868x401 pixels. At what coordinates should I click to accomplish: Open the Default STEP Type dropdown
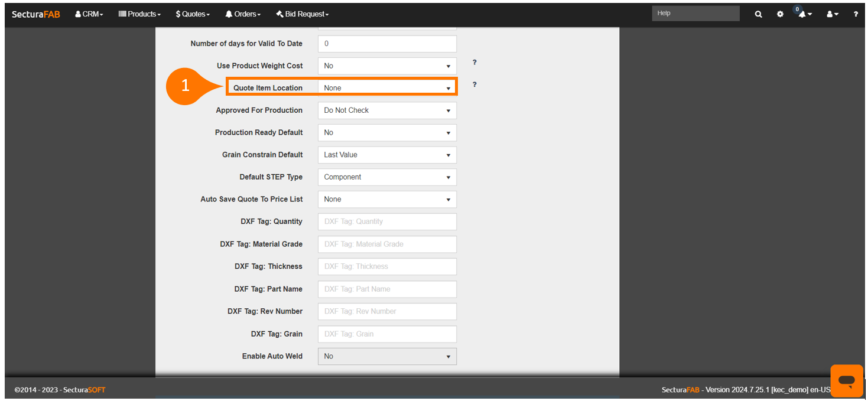(387, 177)
